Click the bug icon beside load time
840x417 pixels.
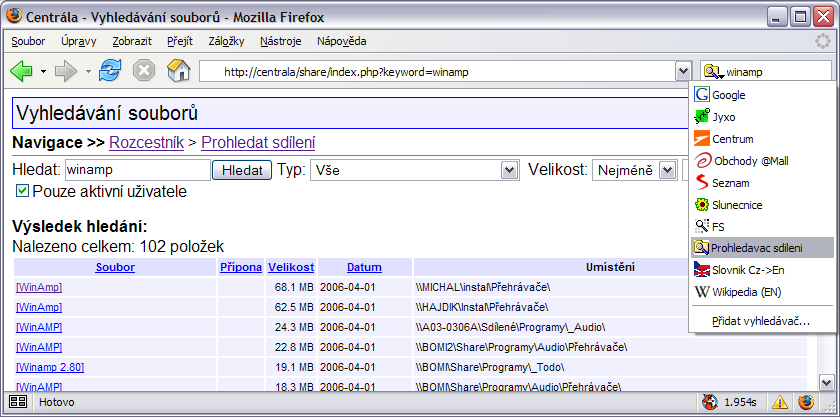tap(709, 402)
